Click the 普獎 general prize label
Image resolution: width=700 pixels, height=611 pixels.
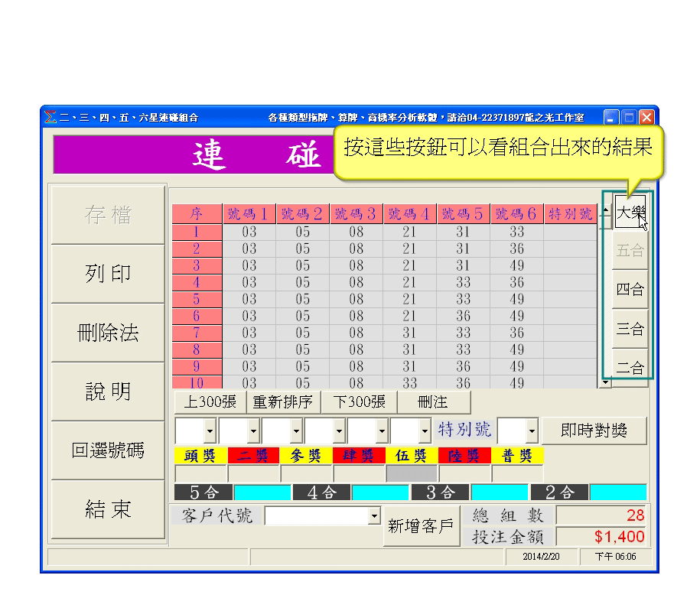pos(516,456)
